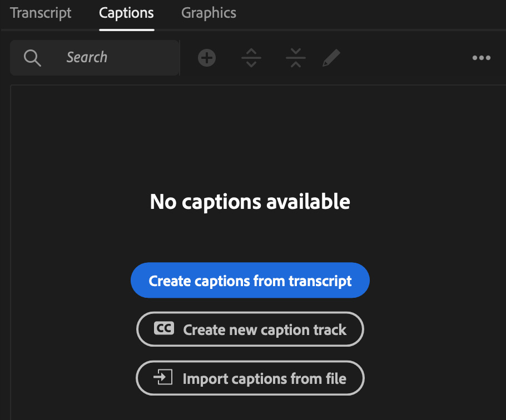Click empty panel area below Import button
This screenshot has width=506, height=420.
tap(250, 408)
